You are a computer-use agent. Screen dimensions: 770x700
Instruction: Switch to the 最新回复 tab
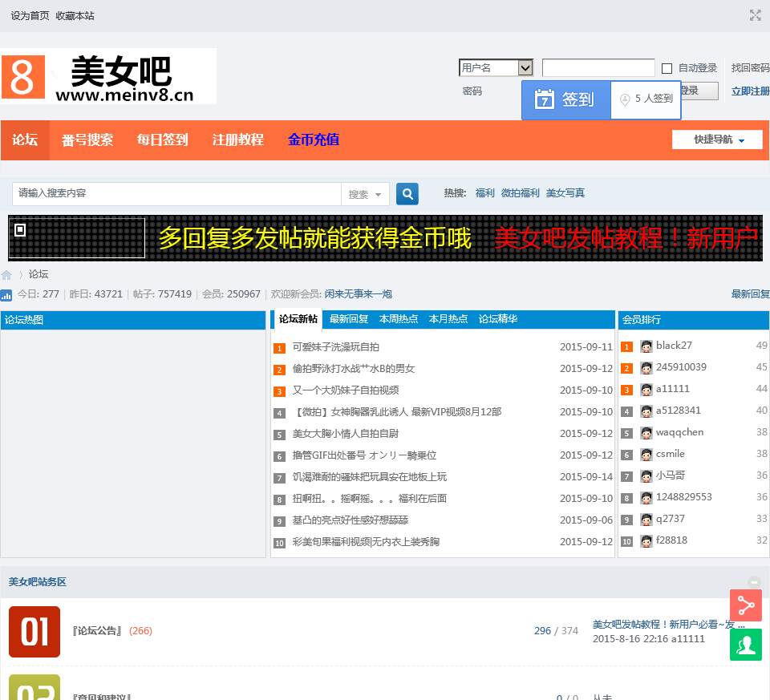(x=349, y=319)
